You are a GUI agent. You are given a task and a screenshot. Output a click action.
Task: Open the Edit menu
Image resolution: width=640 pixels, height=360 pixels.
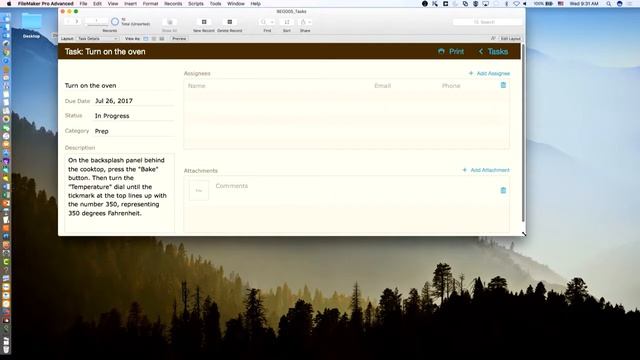97,4
